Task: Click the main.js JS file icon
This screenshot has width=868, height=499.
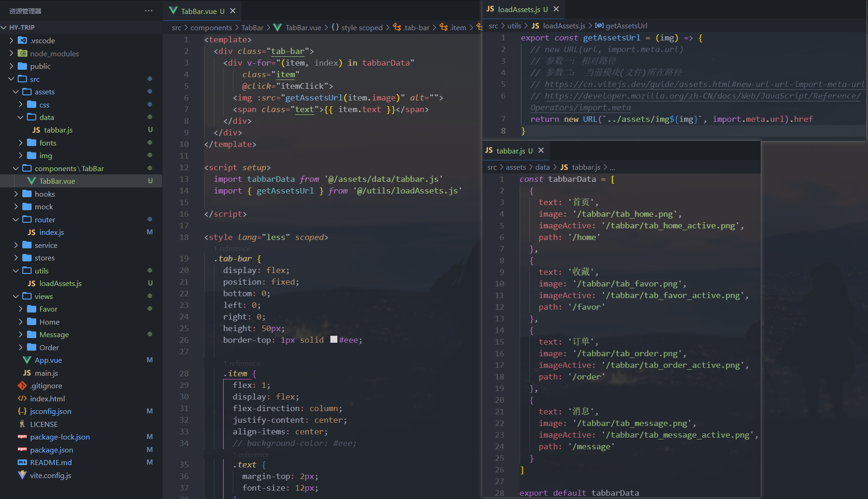Action: [x=27, y=373]
